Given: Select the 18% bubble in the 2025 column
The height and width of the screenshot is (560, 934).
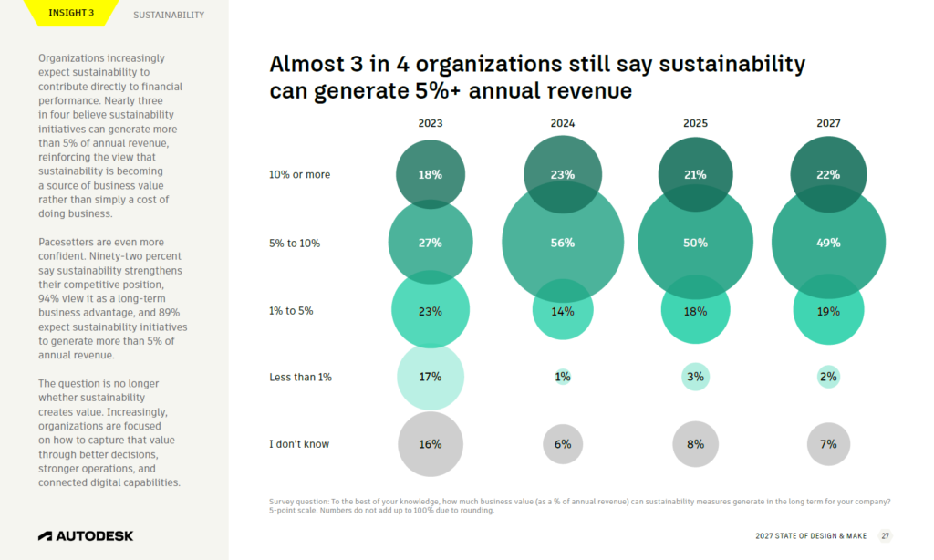Looking at the screenshot, I should [x=695, y=310].
